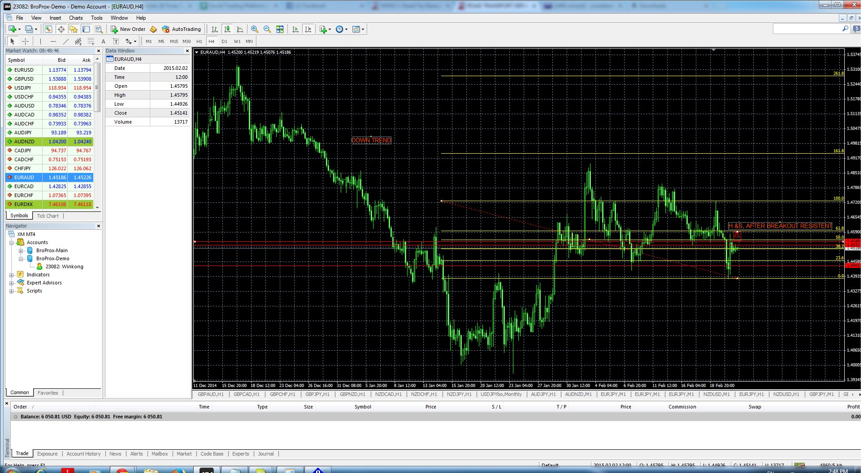Select the Fibonacci retracement drawing tool

click(x=91, y=41)
